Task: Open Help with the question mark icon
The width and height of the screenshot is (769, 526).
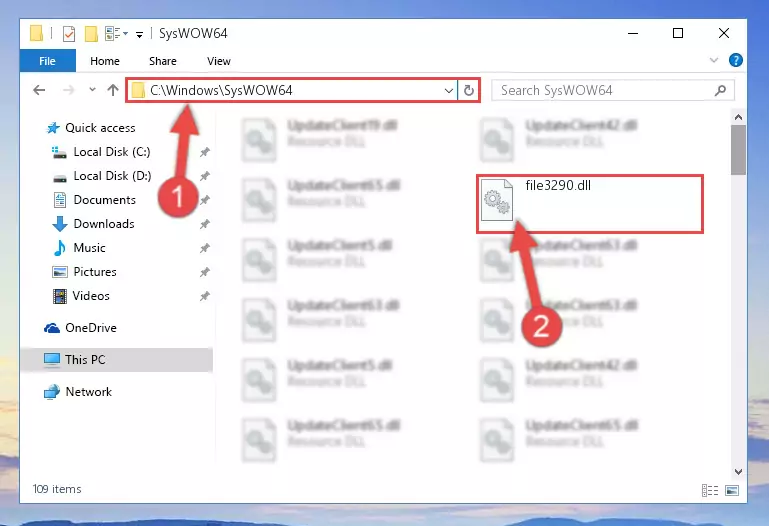Action: click(735, 60)
